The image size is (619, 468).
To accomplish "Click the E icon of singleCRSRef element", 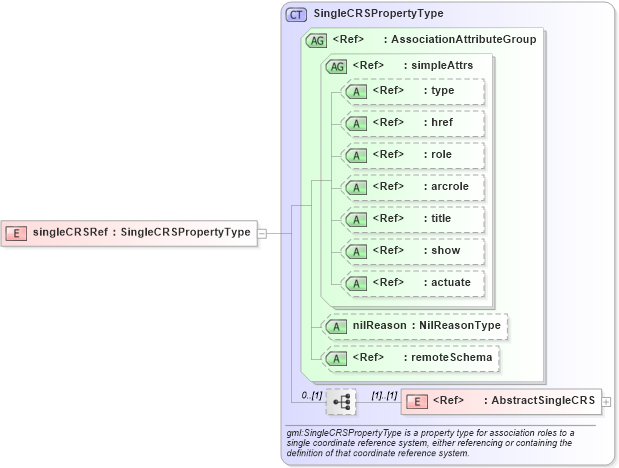I will [x=16, y=233].
